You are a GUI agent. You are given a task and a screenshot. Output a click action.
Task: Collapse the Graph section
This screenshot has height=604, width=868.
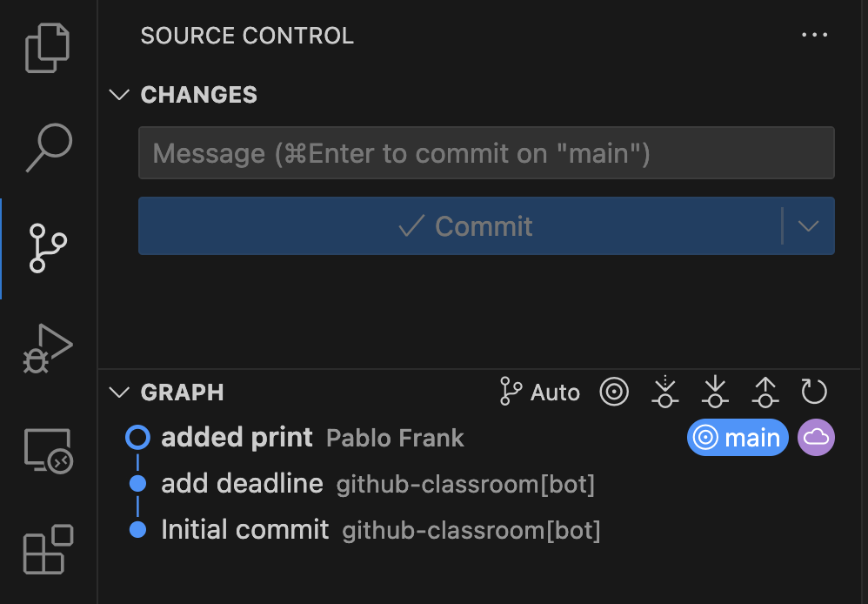(119, 393)
